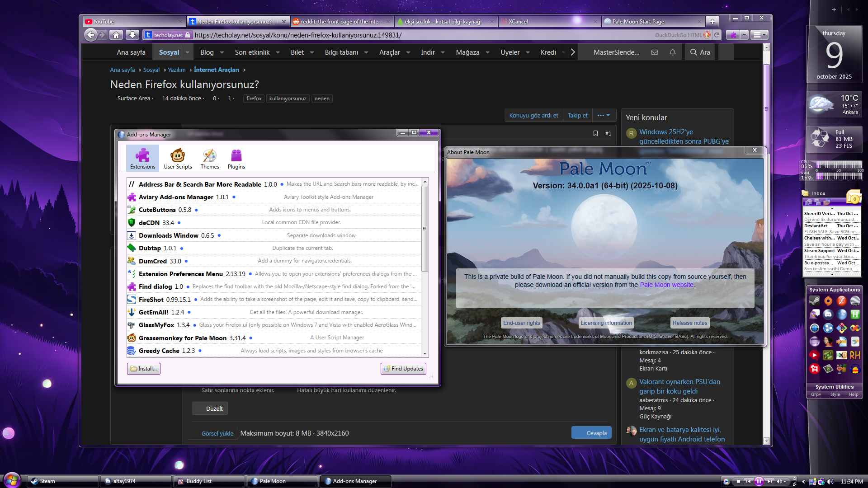Click End-user rights in About Pale Moon

pos(522,323)
